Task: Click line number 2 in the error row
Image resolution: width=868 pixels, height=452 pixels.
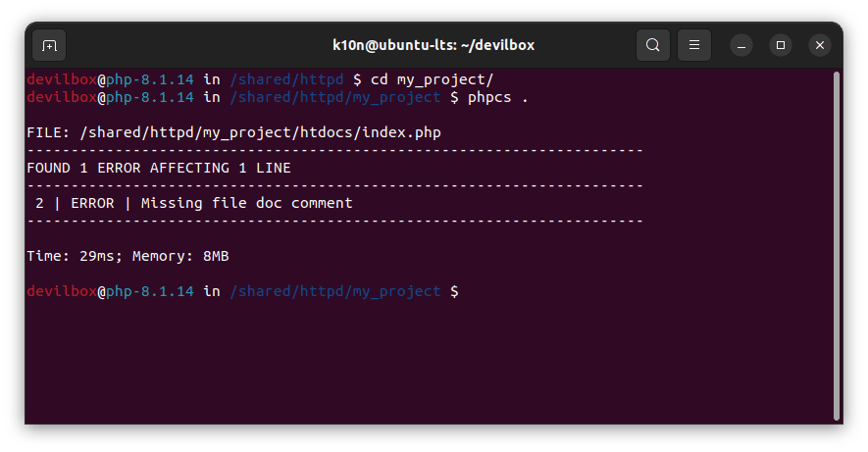Action: (39, 203)
